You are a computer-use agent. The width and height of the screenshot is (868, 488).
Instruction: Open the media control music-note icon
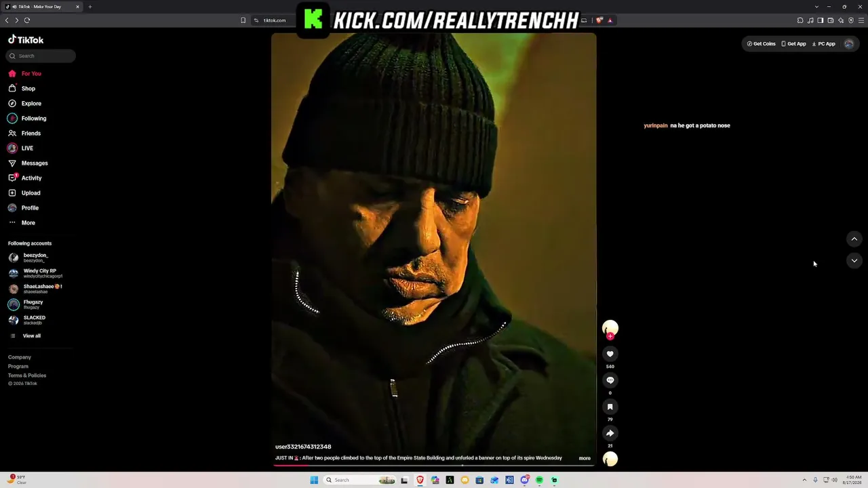(x=810, y=20)
